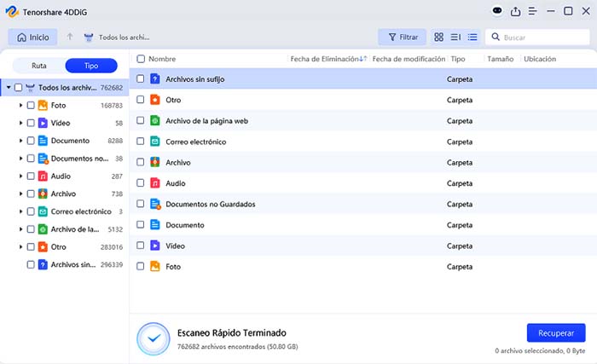Click the Archivo de la página web list icon

coord(155,121)
